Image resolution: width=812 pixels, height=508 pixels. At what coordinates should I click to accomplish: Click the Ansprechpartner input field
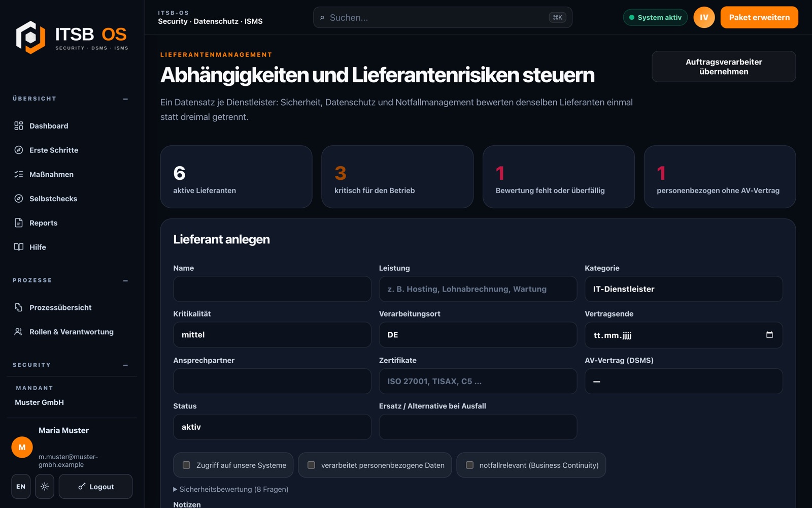(x=272, y=381)
